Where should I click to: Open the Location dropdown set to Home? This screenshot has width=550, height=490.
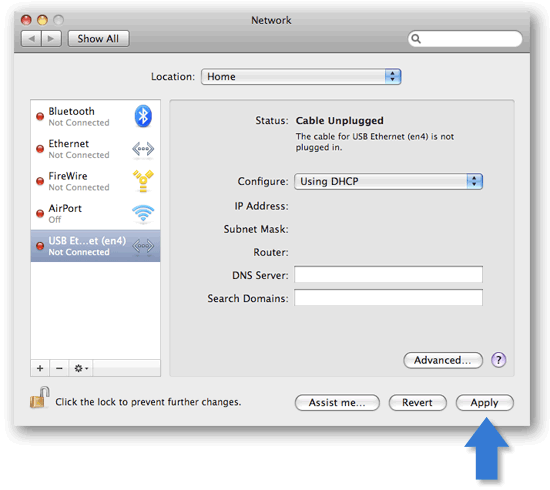tap(301, 76)
